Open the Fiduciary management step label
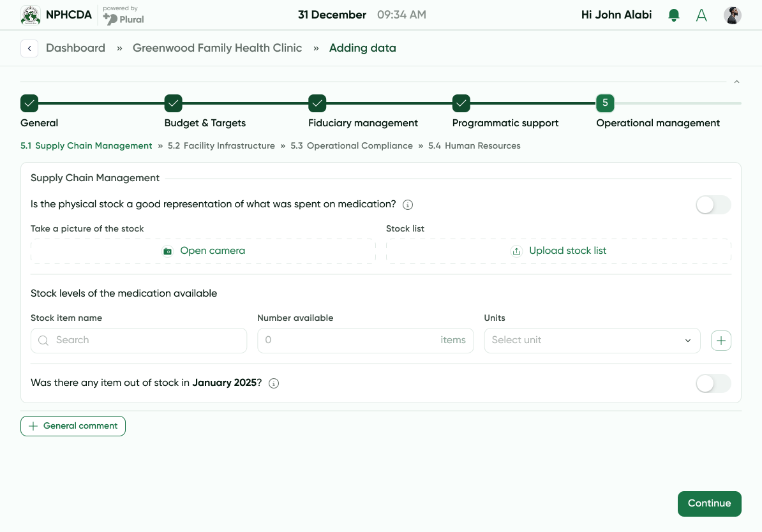The width and height of the screenshot is (762, 532). (x=363, y=123)
